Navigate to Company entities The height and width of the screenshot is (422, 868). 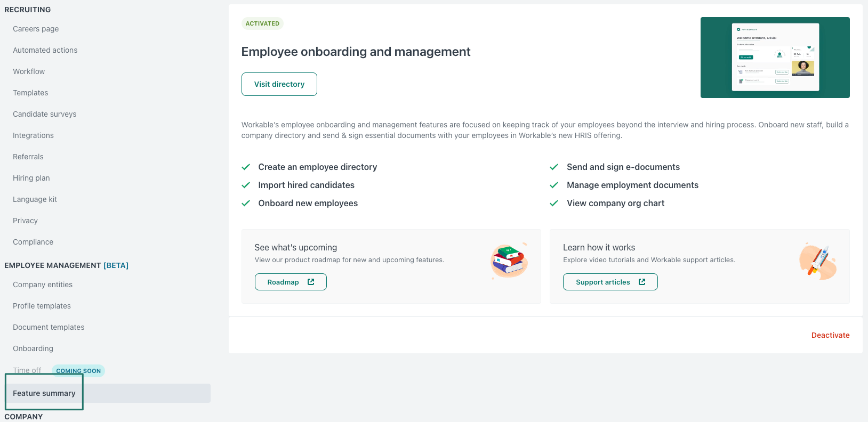[43, 285]
